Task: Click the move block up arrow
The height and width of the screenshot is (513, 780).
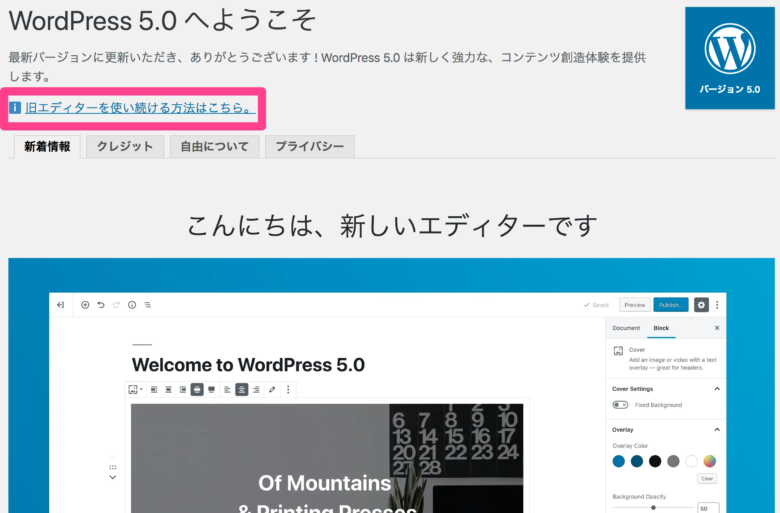Action: [112, 457]
